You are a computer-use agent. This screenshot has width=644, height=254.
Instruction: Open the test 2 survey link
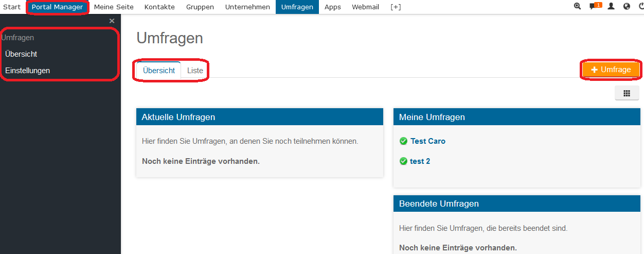click(x=420, y=161)
